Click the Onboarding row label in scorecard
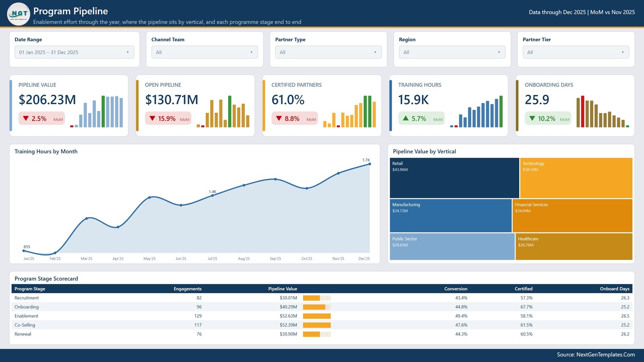This screenshot has width=644, height=362. pyautogui.click(x=27, y=307)
